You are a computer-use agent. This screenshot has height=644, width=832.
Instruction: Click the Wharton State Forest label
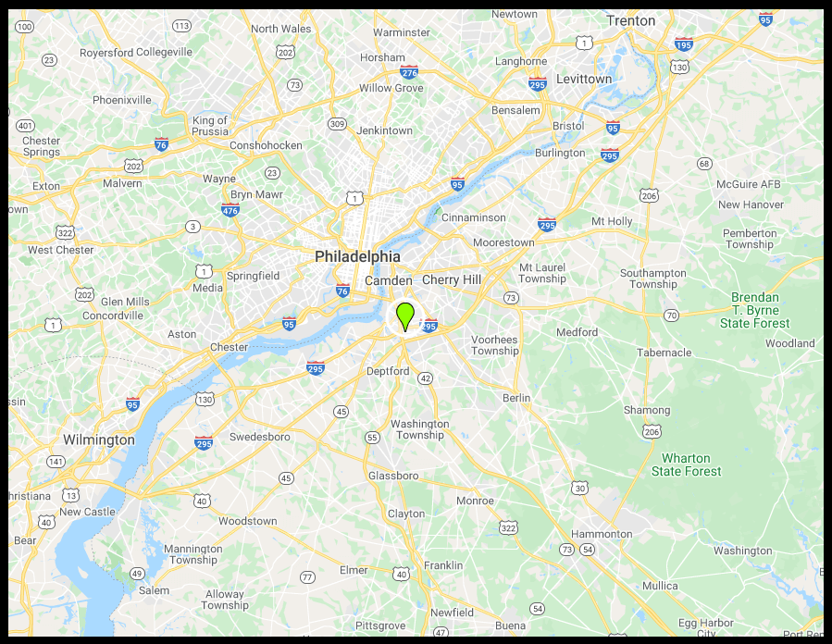point(686,464)
